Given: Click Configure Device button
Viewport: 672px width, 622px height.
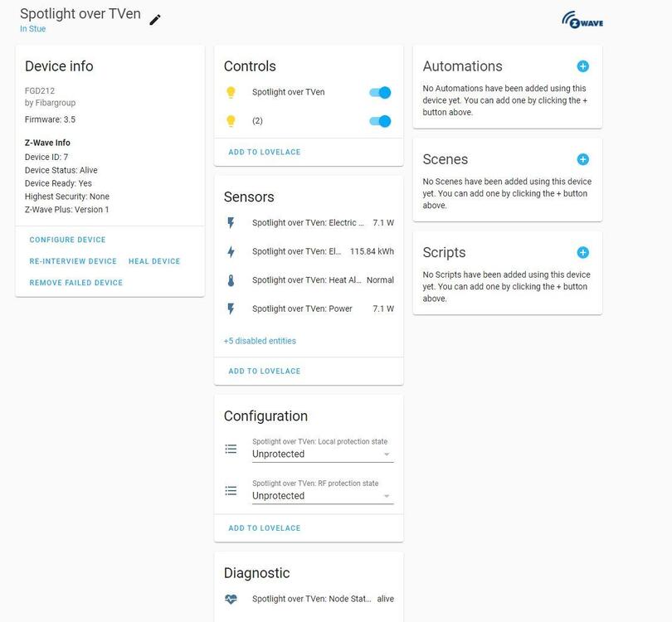Looking at the screenshot, I should click(x=67, y=240).
